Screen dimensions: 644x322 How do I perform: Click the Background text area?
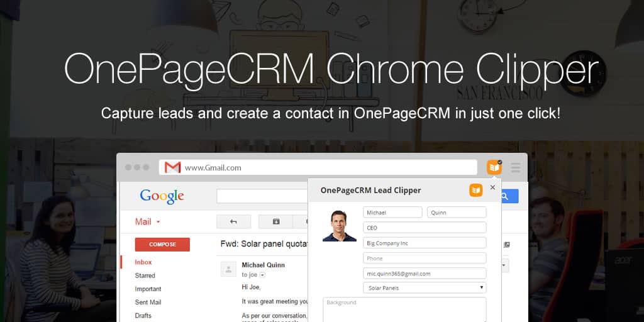(404, 309)
